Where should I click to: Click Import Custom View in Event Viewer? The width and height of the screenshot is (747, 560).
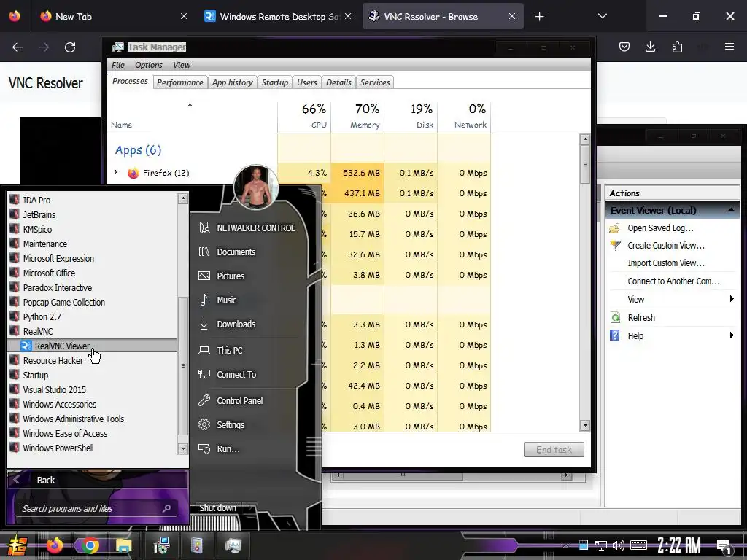point(665,262)
